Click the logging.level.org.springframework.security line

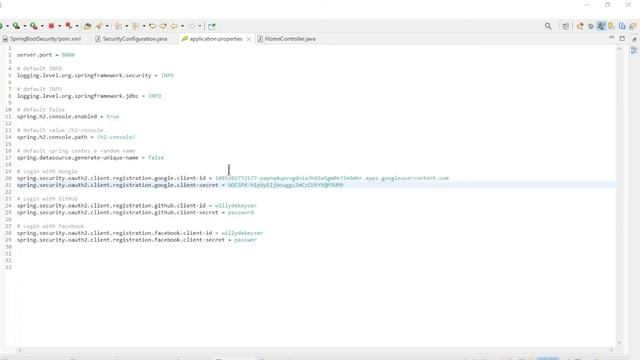click(x=95, y=76)
